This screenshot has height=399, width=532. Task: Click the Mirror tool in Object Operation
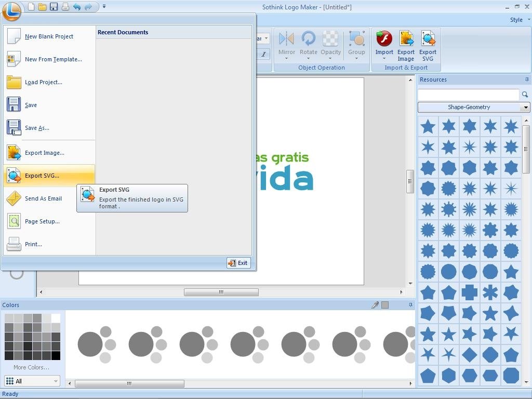pos(287,46)
